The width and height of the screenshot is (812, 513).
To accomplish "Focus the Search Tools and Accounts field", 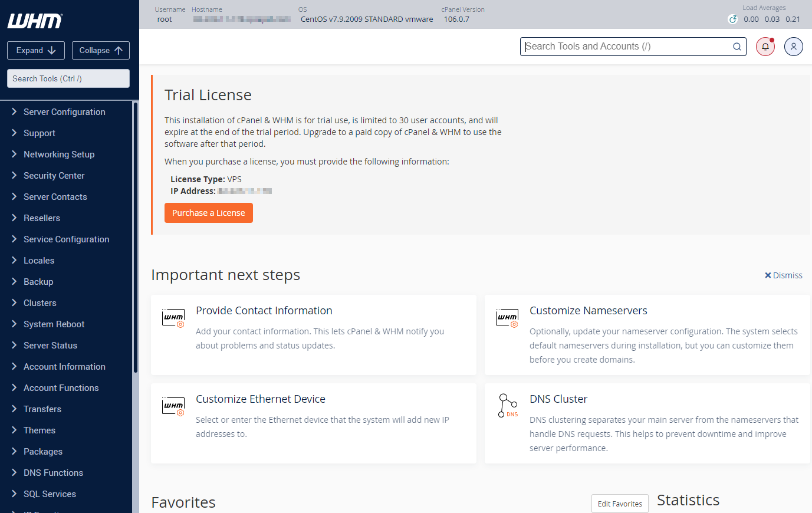I will coord(625,47).
